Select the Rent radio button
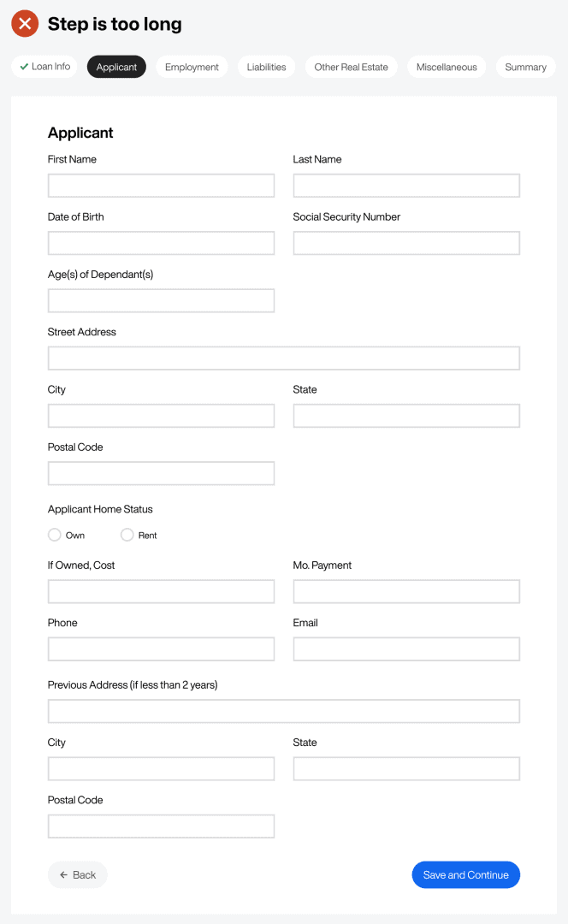 point(127,535)
